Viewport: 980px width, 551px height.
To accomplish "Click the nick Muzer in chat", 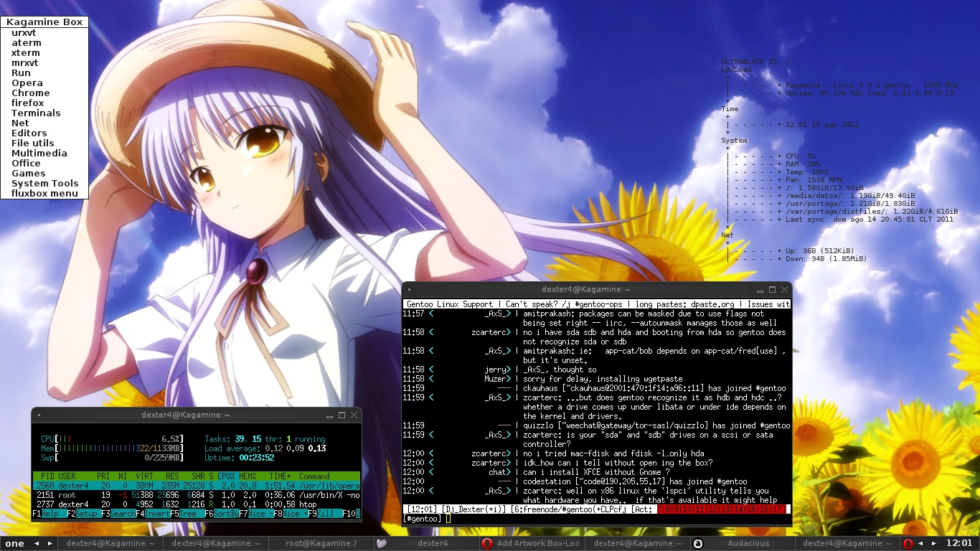I will coord(496,379).
